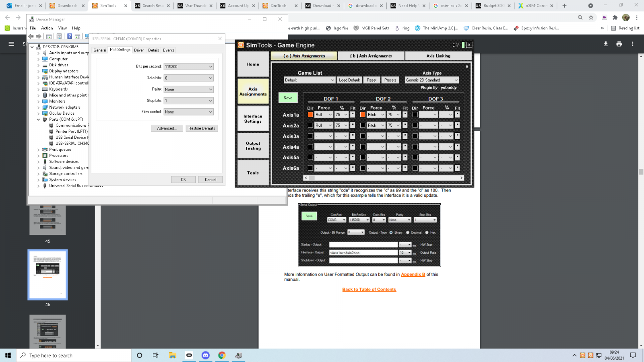Click Chrome bookmark star icon
The image size is (644, 362).
591,17
